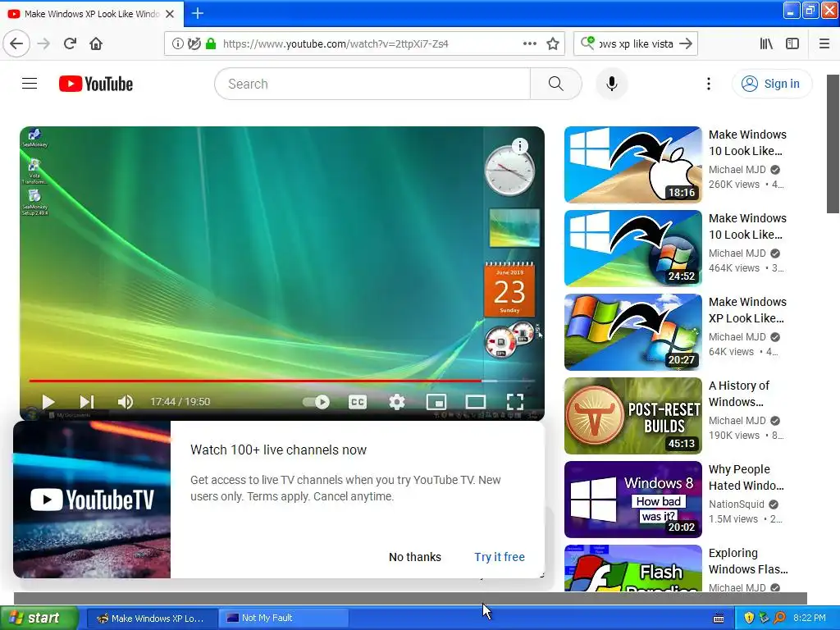The image size is (840, 630).
Task: Click the video progress bar
Action: click(282, 381)
